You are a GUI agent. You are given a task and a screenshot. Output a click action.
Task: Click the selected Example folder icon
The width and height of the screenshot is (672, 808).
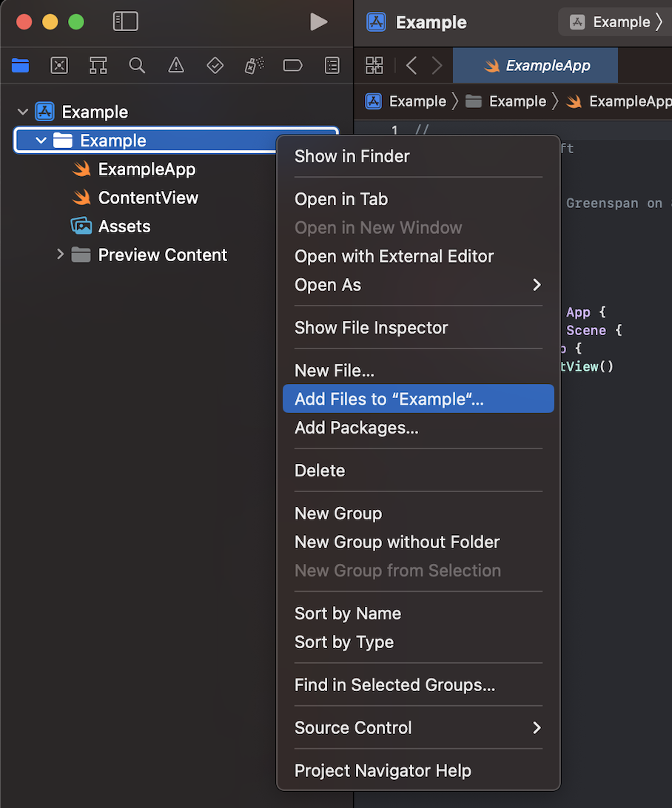(63, 140)
